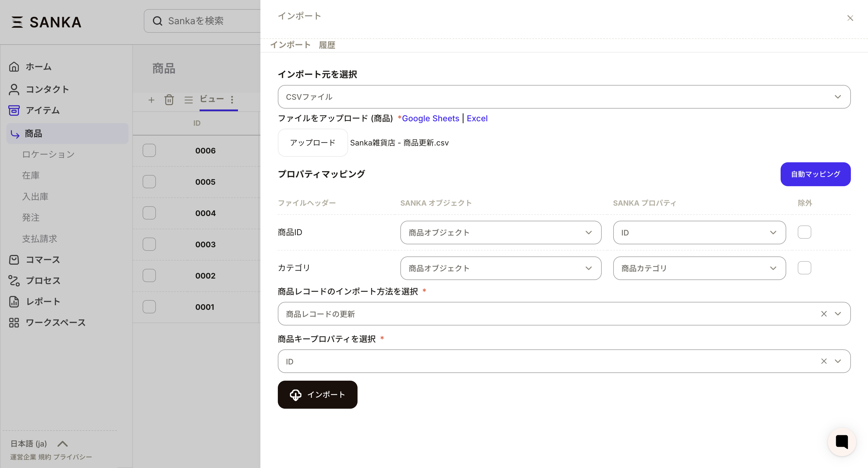
Task: Click the レポート report icon in sidebar
Action: 14,301
